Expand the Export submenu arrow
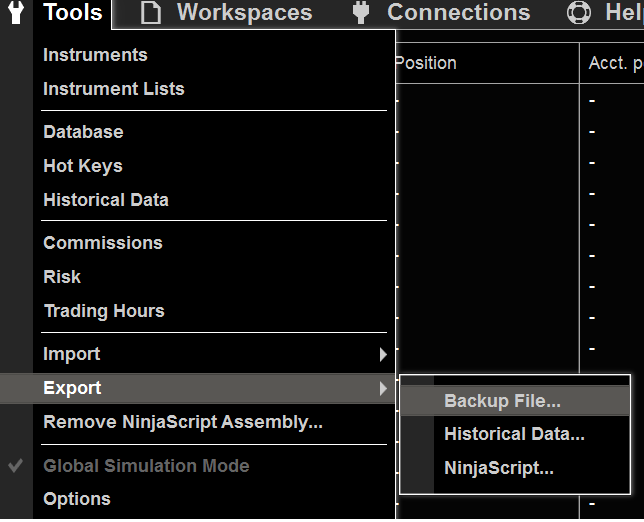The width and height of the screenshot is (644, 522). click(x=383, y=388)
